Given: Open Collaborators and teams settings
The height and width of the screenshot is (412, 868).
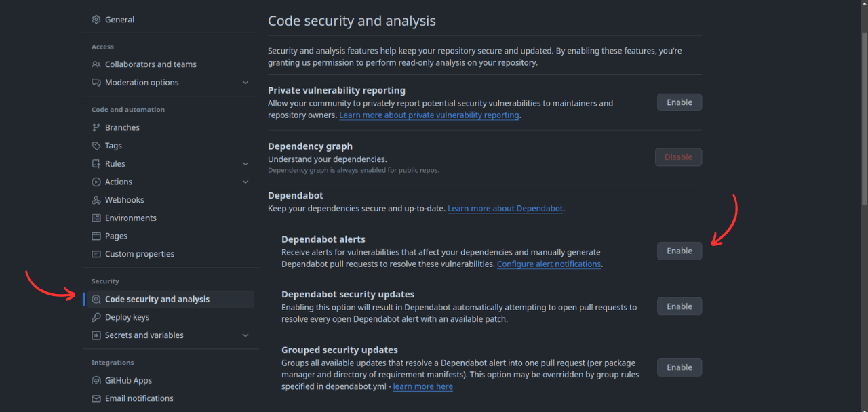Looking at the screenshot, I should (151, 64).
